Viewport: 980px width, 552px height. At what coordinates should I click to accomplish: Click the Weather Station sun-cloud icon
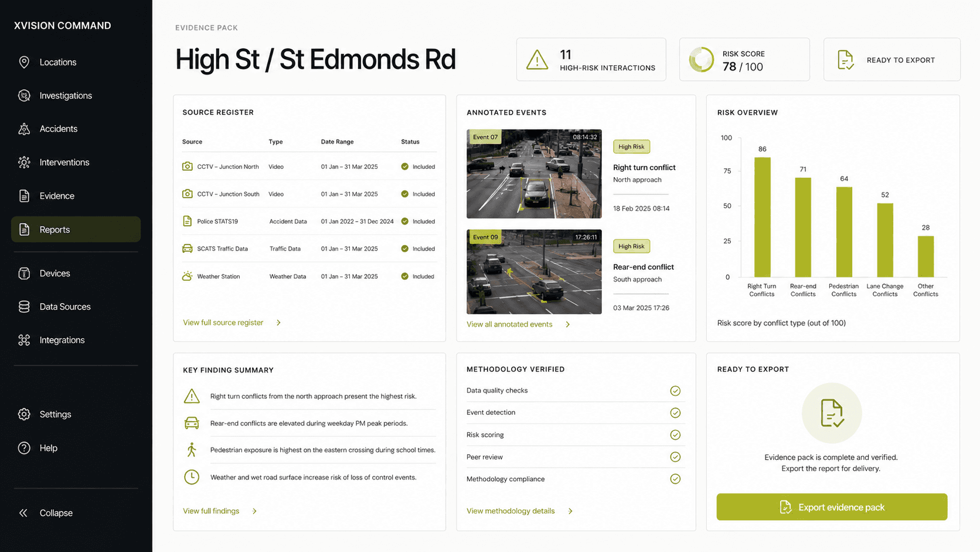pyautogui.click(x=188, y=276)
